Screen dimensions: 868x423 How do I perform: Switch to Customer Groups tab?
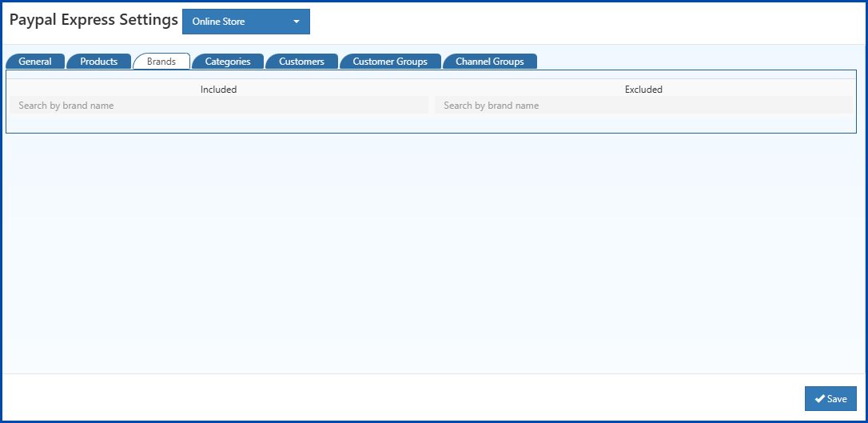tap(390, 62)
